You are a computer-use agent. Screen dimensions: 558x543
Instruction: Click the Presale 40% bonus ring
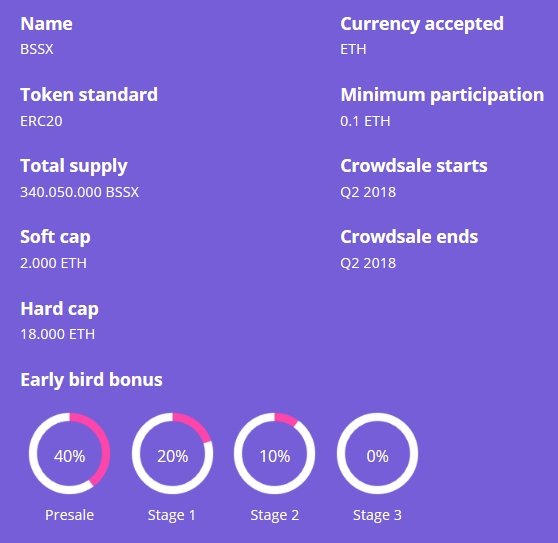tap(69, 453)
